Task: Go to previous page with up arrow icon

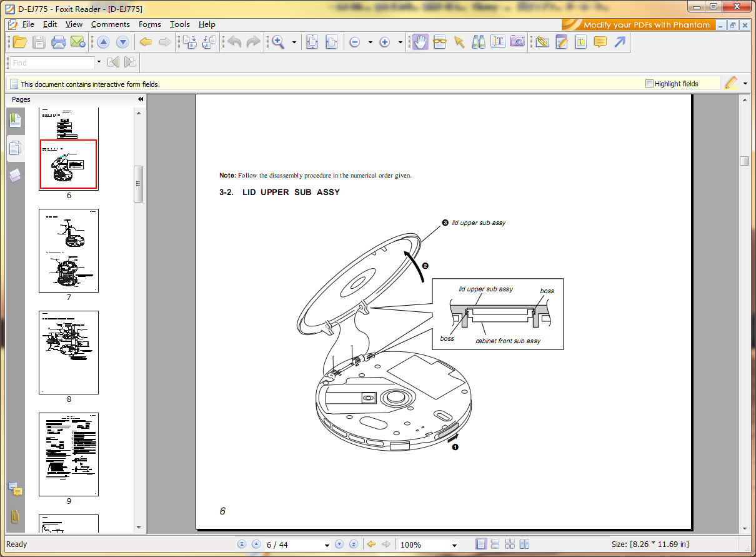Action: pyautogui.click(x=103, y=42)
